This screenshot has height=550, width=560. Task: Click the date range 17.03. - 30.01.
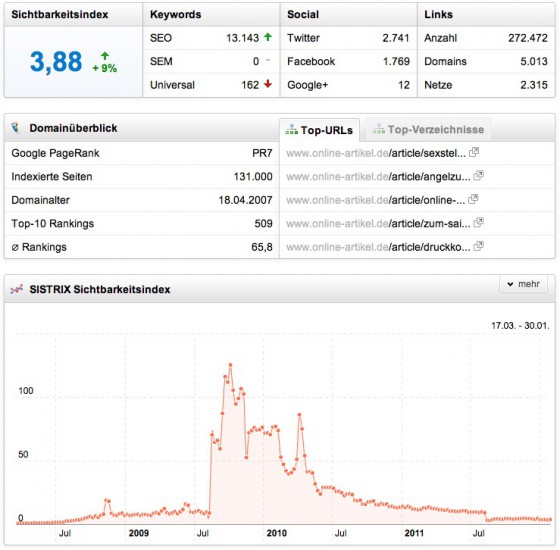pyautogui.click(x=520, y=326)
